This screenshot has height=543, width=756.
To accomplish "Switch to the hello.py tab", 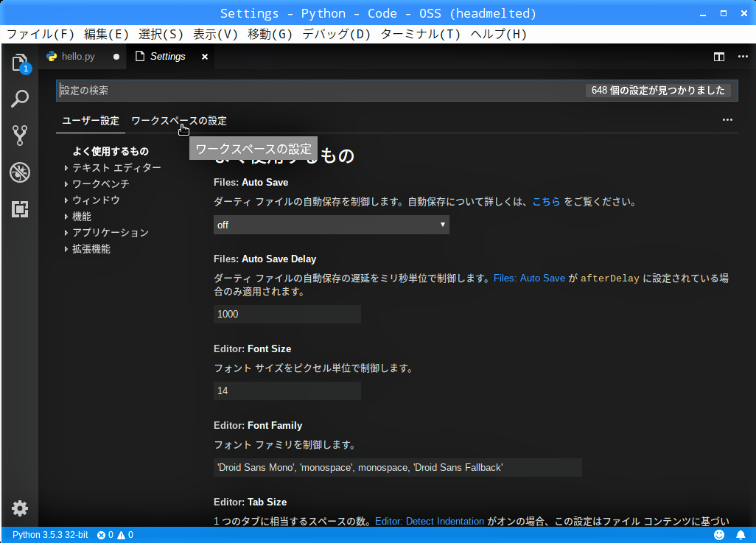I will click(78, 57).
